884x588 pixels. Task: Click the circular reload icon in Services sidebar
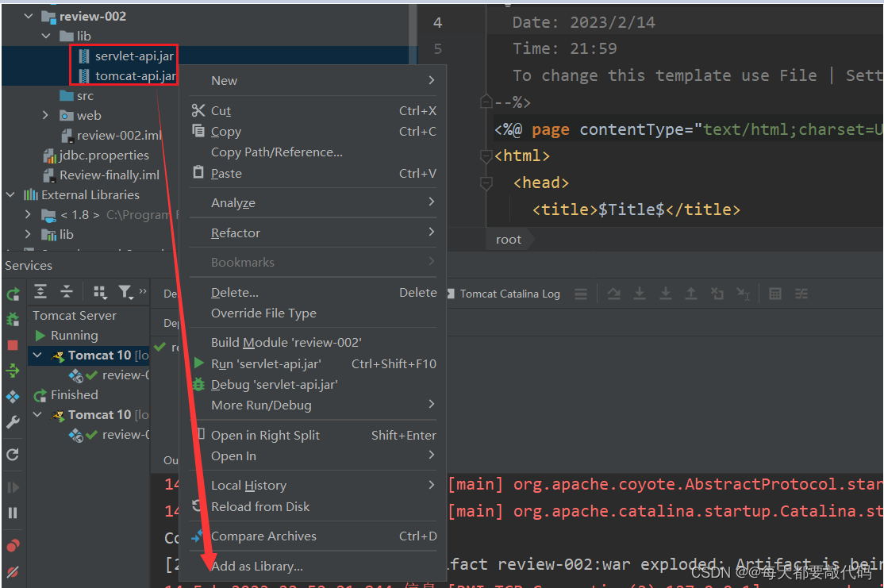pos(13,455)
